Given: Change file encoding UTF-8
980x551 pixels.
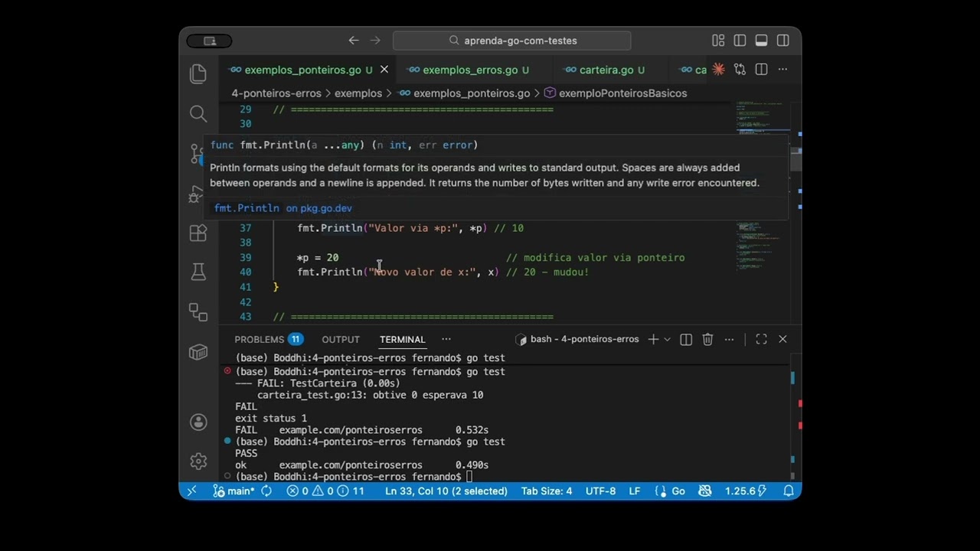Looking at the screenshot, I should pyautogui.click(x=601, y=491).
